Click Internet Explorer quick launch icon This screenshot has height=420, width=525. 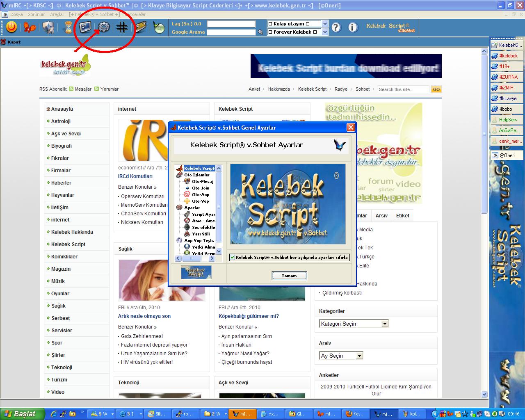pyautogui.click(x=54, y=414)
